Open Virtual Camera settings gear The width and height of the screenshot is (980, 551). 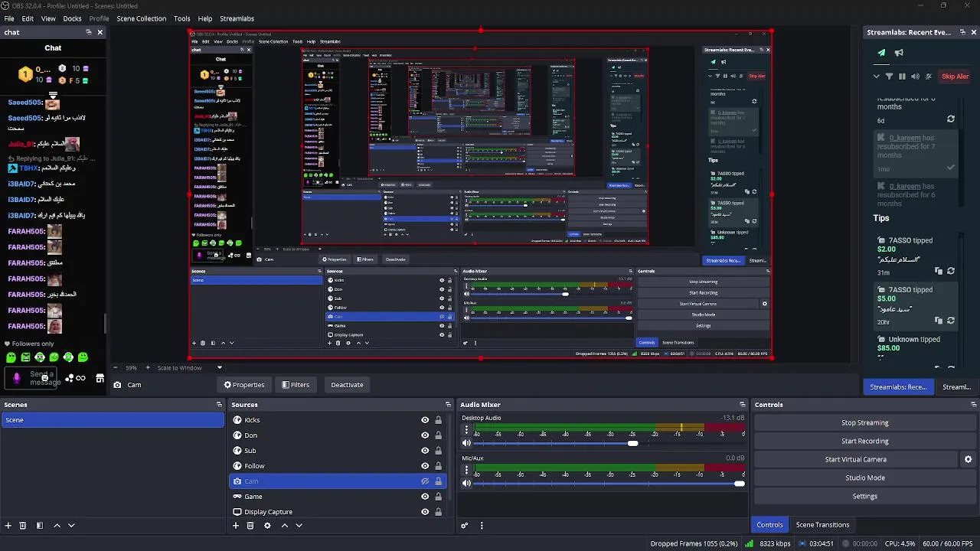(968, 459)
